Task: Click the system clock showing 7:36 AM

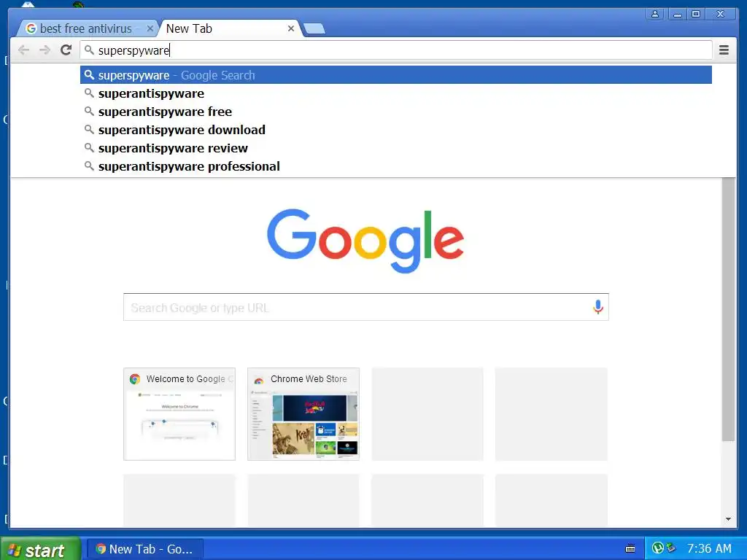Action: tap(709, 548)
